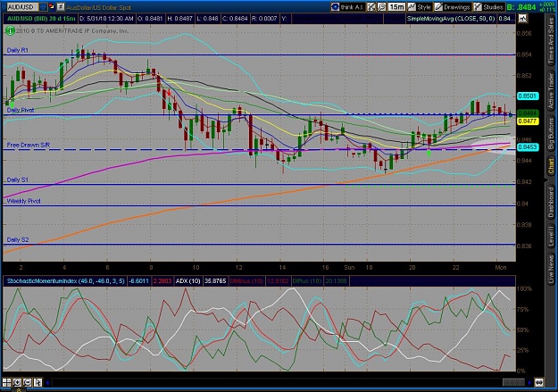This screenshot has height=392, width=558.
Task: Click the red-yellow color link icon
Action: pos(52,7)
